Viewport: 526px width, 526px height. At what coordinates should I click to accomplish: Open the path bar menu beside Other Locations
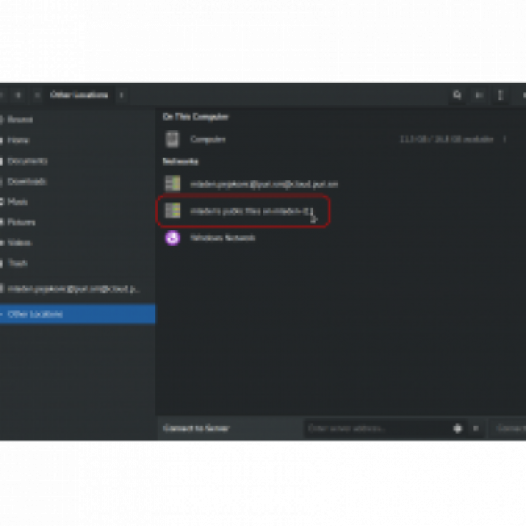121,95
